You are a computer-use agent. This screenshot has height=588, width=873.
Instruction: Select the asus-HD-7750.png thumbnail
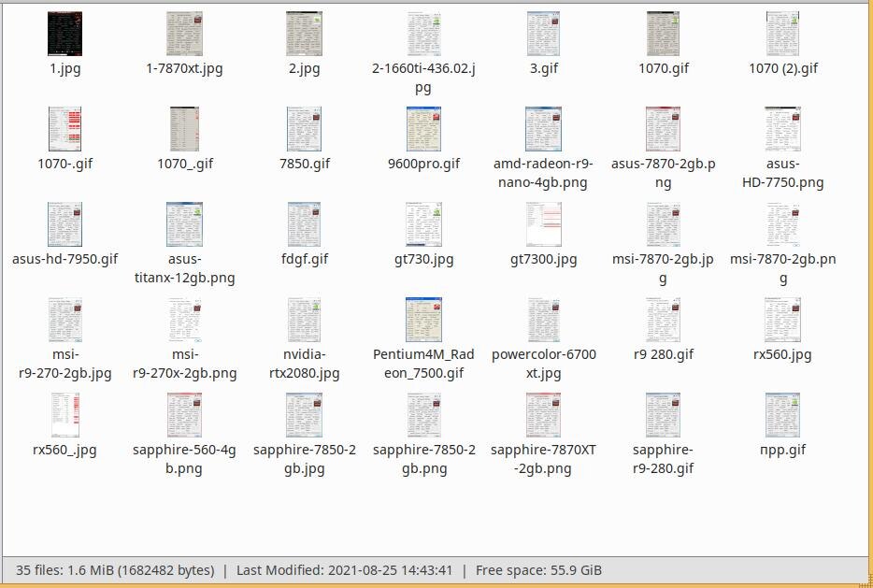783,129
